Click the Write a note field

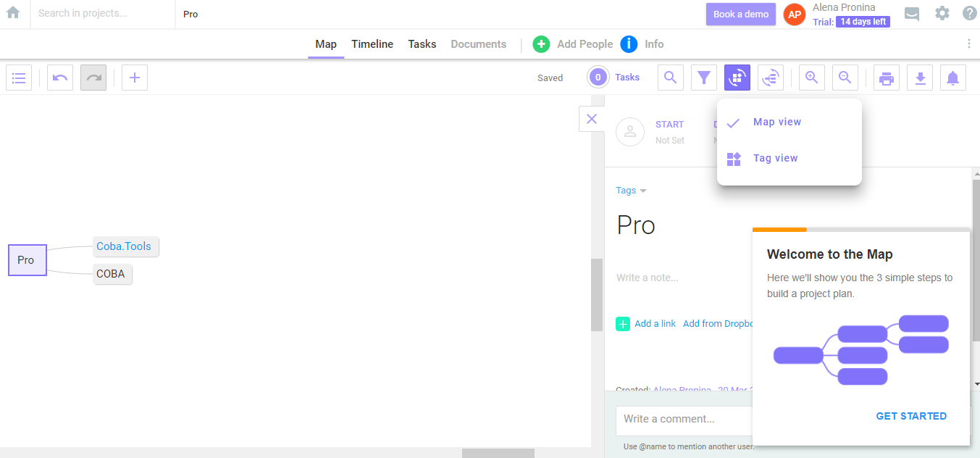tap(648, 278)
